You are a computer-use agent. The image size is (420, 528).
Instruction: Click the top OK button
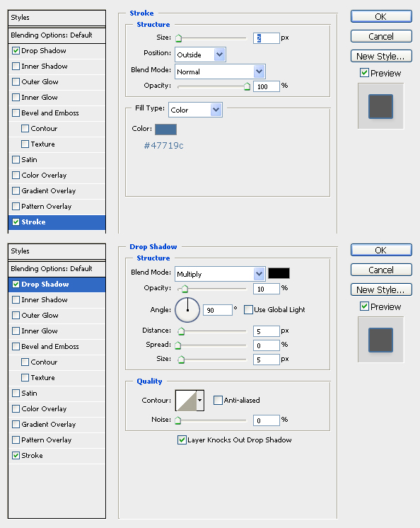pos(381,16)
